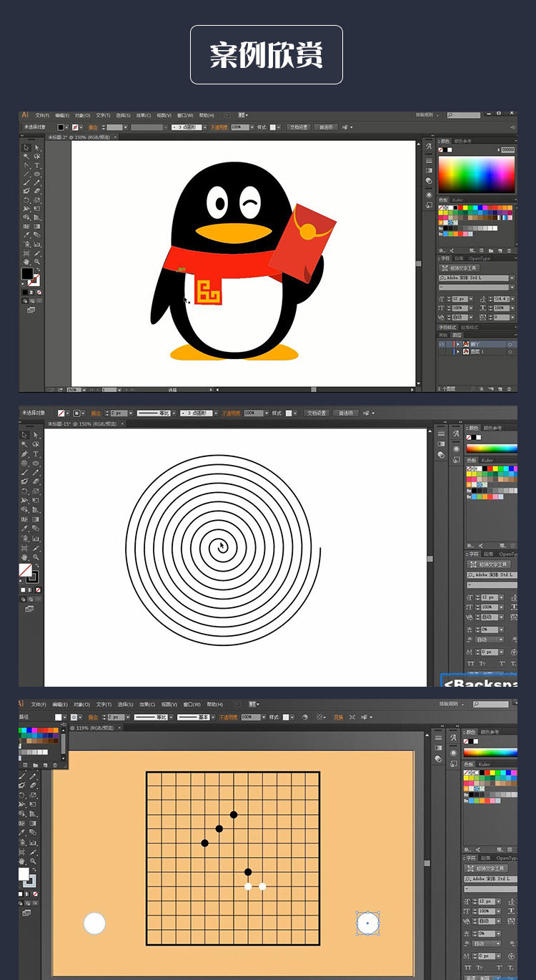Viewport: 536px width, 980px height.
Task: Select the white arrow tool in spiral screenshot
Action: coord(36,435)
